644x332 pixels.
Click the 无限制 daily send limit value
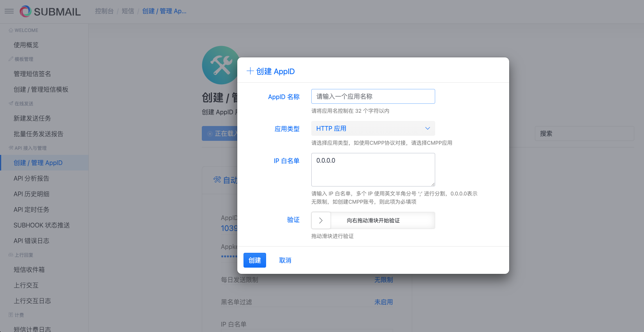384,280
